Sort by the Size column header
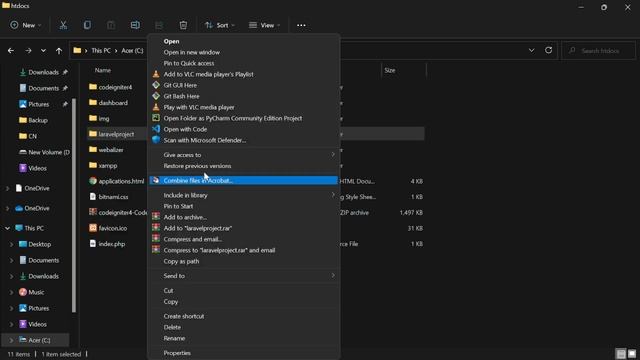640x360 pixels. point(390,70)
